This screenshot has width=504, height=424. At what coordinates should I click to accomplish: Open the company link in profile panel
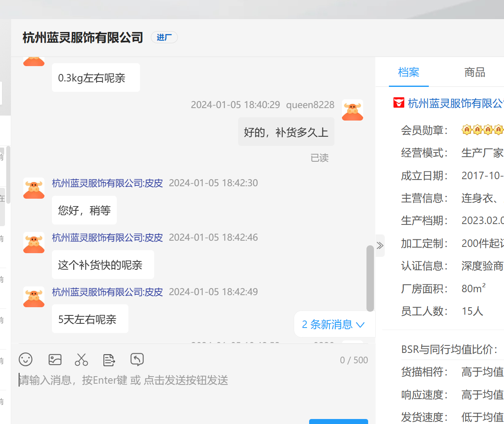point(455,103)
